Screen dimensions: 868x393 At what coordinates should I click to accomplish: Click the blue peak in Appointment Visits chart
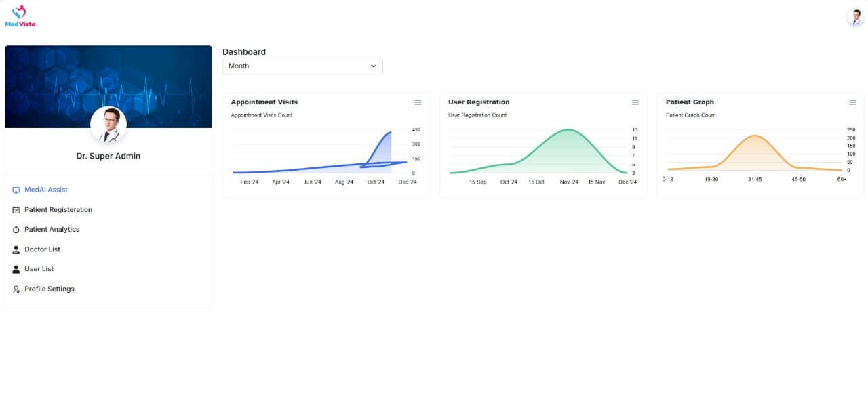coord(389,133)
